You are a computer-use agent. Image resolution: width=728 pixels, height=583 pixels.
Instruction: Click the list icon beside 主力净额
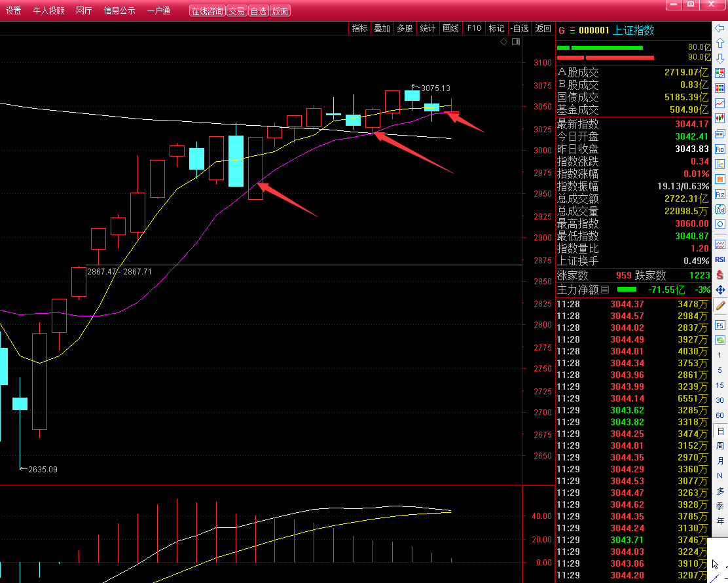(x=605, y=290)
